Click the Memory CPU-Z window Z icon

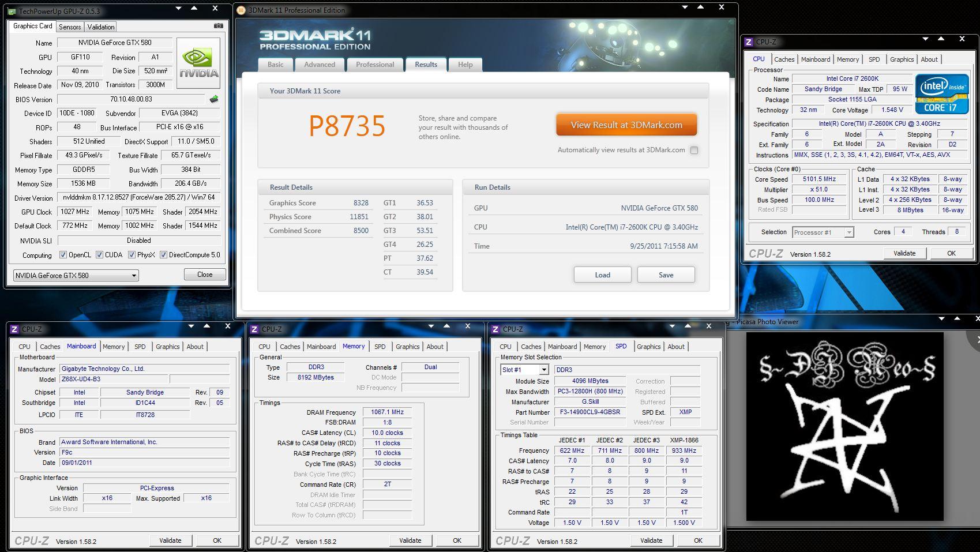pos(254,329)
